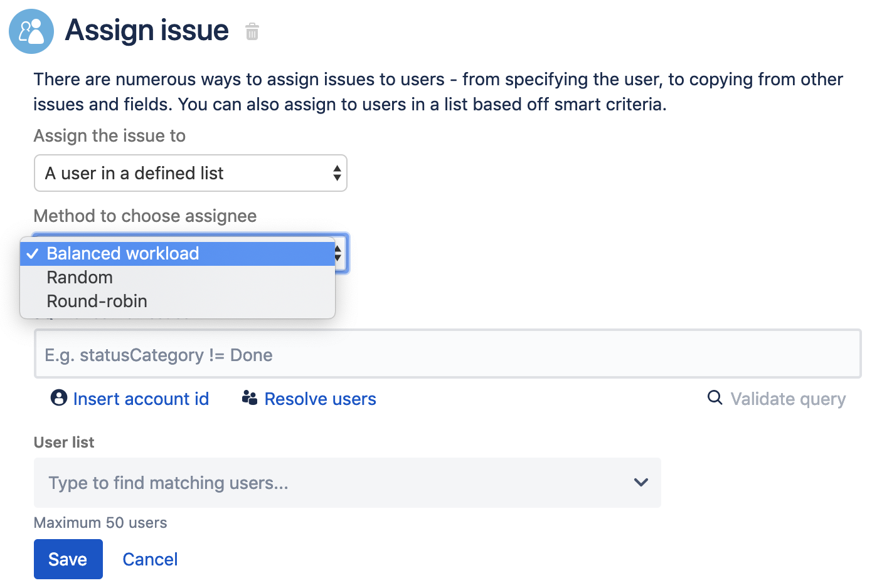Click the Cancel link

(x=150, y=559)
